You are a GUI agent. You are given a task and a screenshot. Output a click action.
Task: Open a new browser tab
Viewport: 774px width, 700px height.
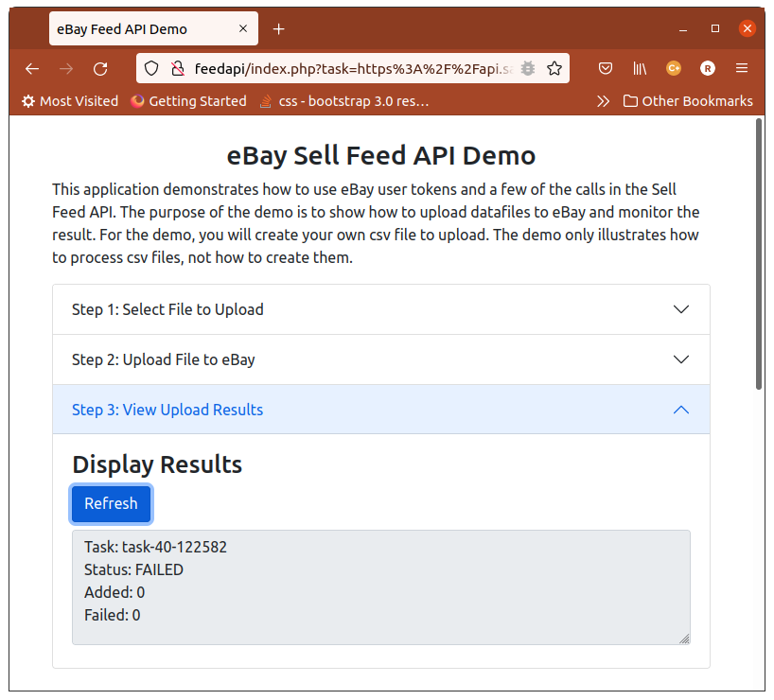pos(279,29)
